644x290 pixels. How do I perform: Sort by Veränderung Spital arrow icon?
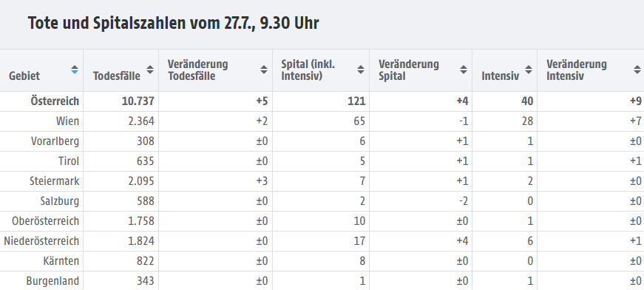(x=464, y=70)
